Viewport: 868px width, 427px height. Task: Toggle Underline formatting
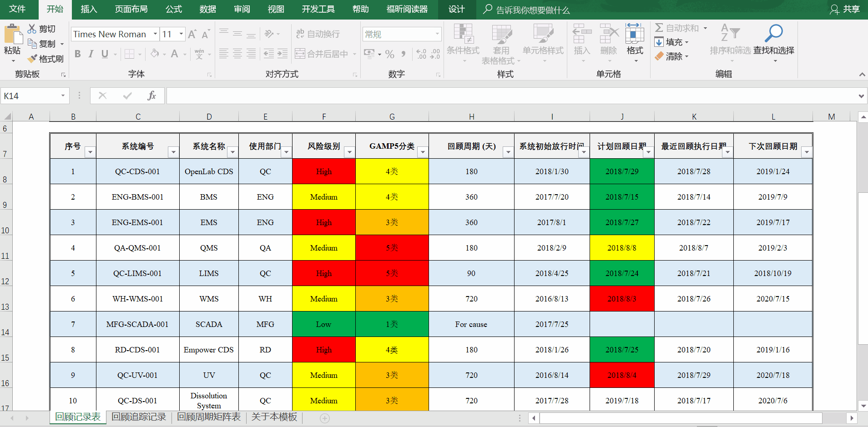point(105,54)
